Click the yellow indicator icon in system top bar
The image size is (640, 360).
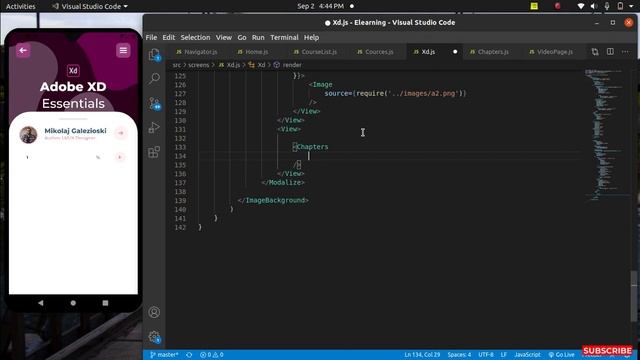(534, 6)
